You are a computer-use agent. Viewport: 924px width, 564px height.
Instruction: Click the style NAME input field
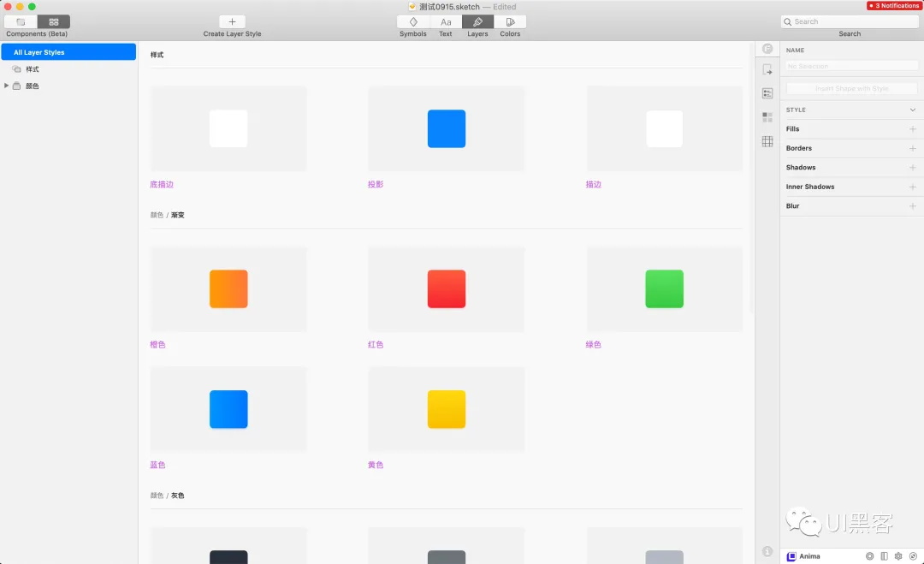click(851, 66)
